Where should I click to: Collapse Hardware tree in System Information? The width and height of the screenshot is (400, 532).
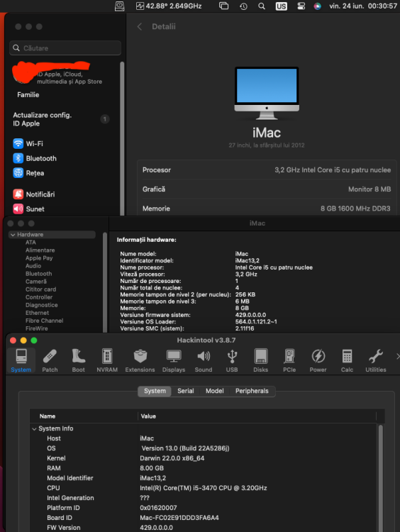point(13,235)
